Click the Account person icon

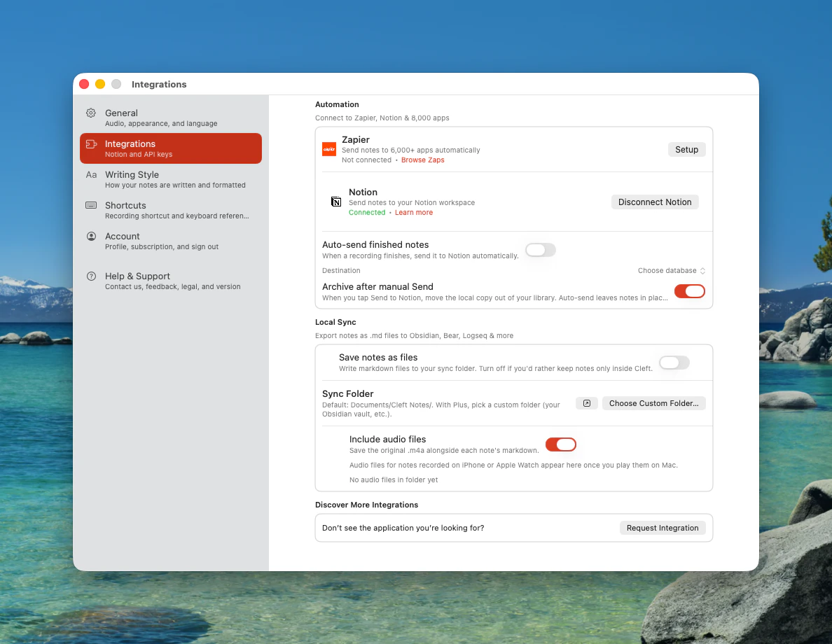[x=91, y=236]
